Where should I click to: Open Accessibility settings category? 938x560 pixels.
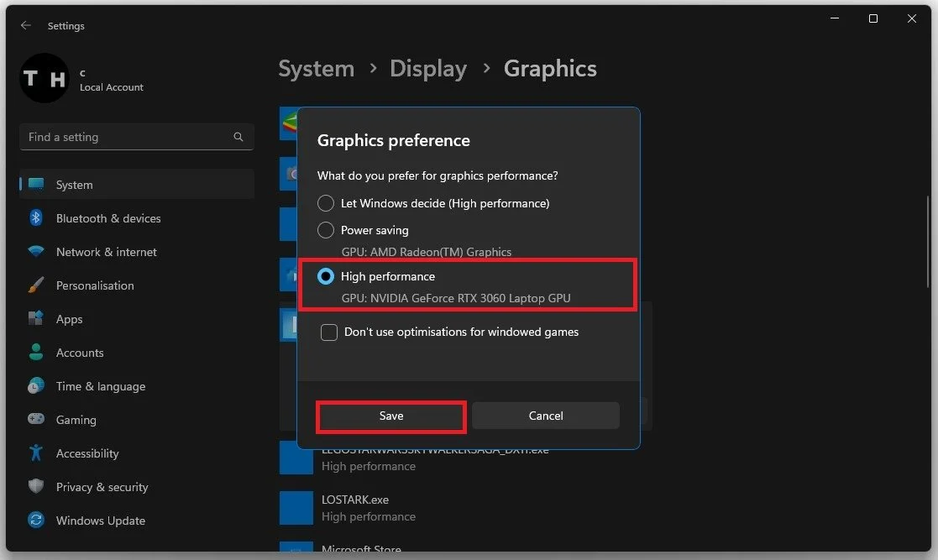[x=137, y=453]
